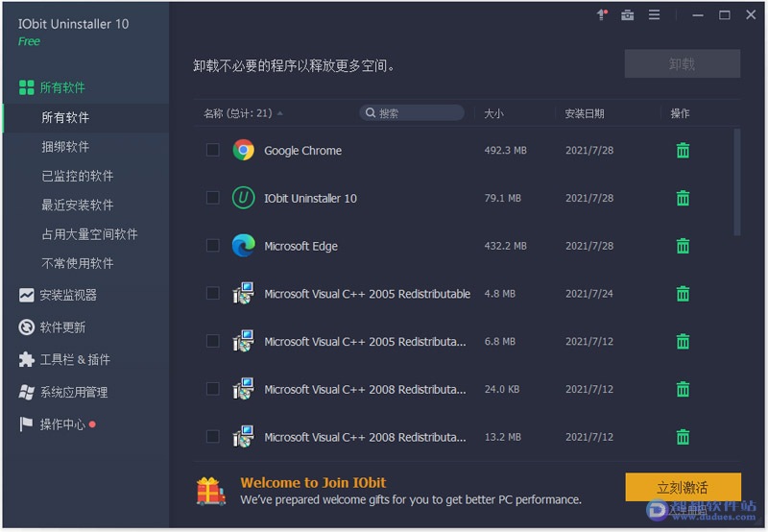Click the search magnifier icon
768x532 pixels.
click(371, 113)
